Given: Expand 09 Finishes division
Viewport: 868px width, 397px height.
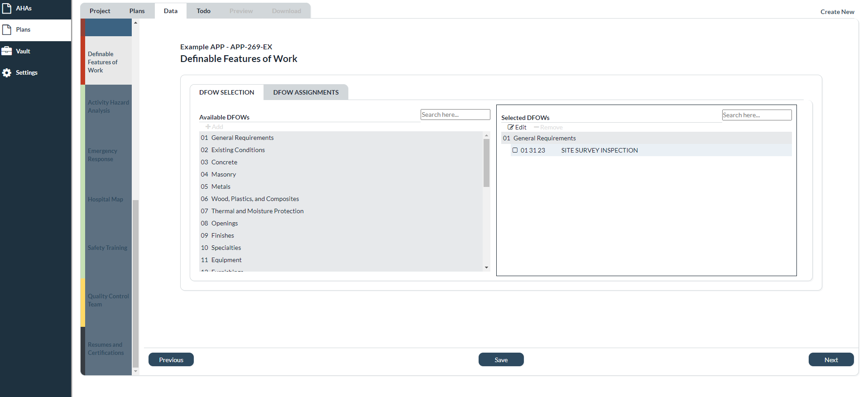Looking at the screenshot, I should [341, 235].
